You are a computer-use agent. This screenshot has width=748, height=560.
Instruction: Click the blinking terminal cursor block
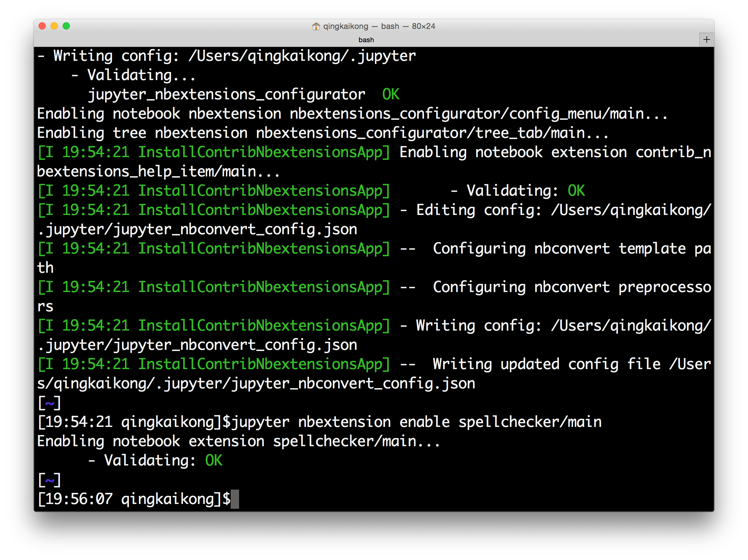235,499
